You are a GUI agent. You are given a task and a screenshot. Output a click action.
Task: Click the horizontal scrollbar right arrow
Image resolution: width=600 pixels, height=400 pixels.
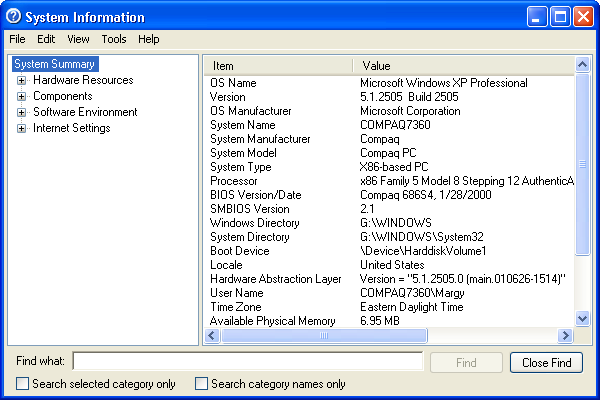(x=566, y=336)
